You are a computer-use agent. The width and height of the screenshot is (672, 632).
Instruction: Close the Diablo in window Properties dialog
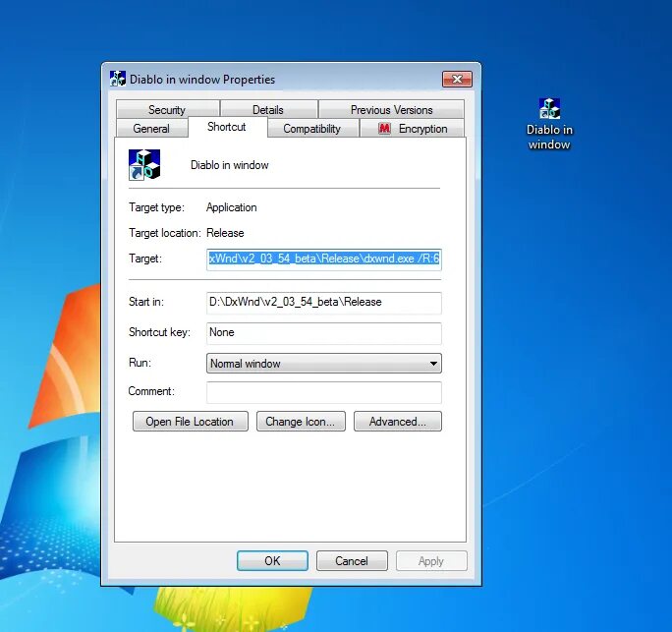coord(457,79)
